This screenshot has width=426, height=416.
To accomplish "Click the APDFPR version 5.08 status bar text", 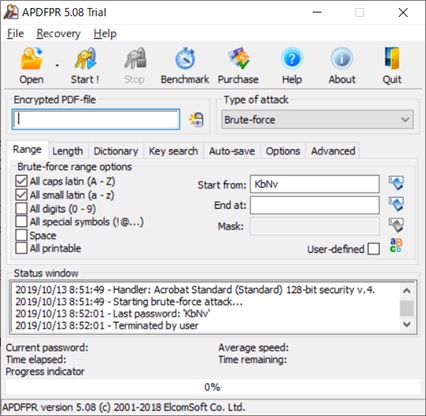I will (124, 407).
